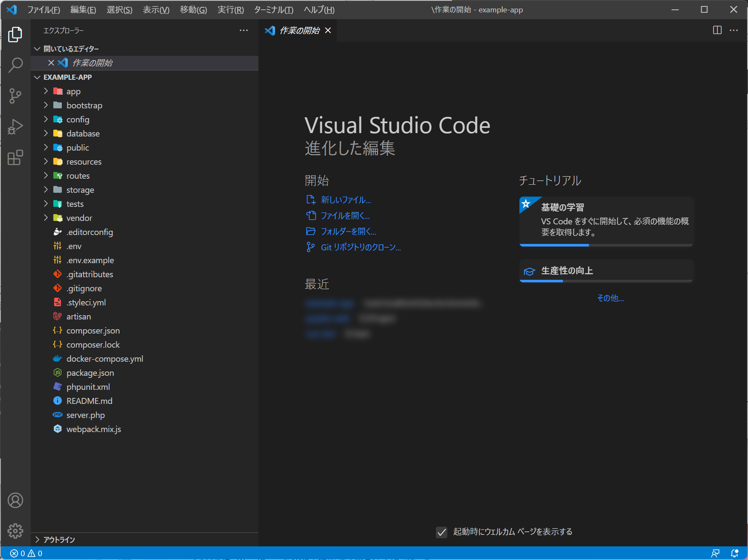Open the ターミナル(T) menu
The image size is (748, 560).
coord(273,9)
